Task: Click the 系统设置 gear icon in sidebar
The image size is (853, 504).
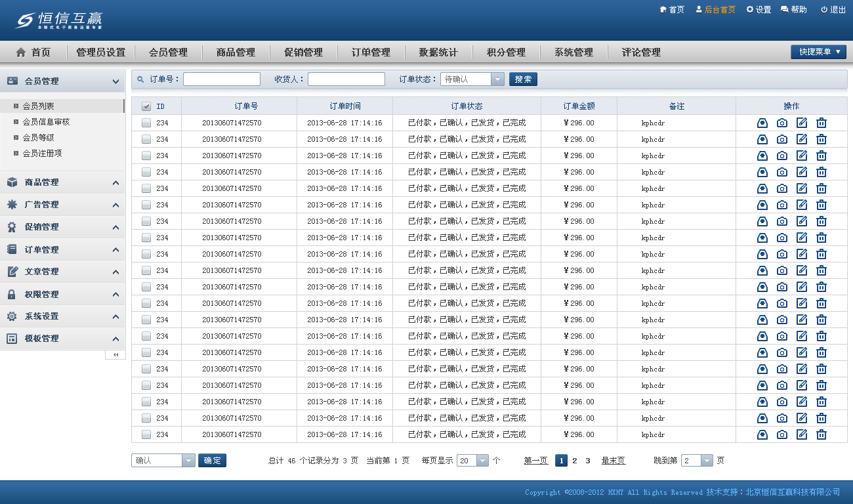Action: (x=12, y=316)
